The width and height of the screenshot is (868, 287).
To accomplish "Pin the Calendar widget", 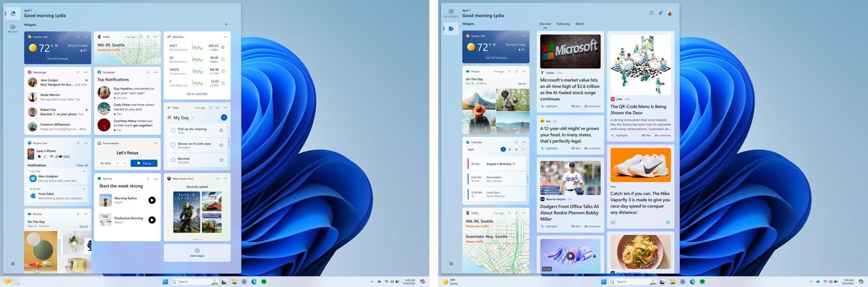I will click(x=516, y=142).
